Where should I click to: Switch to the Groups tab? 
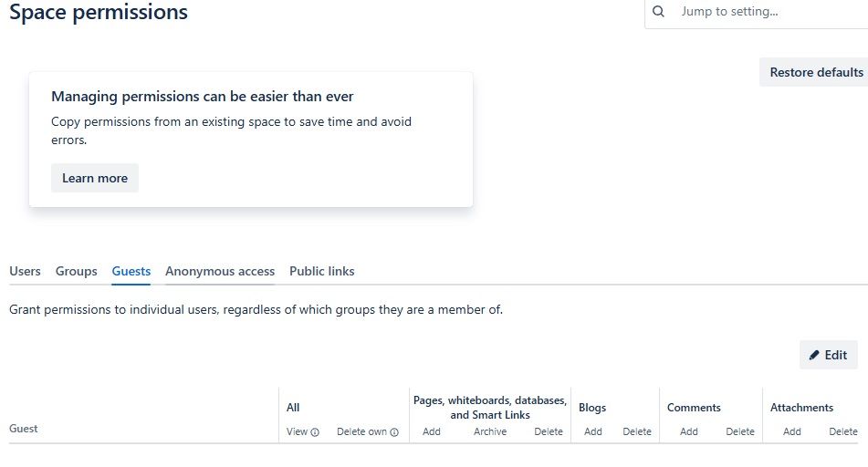point(77,271)
